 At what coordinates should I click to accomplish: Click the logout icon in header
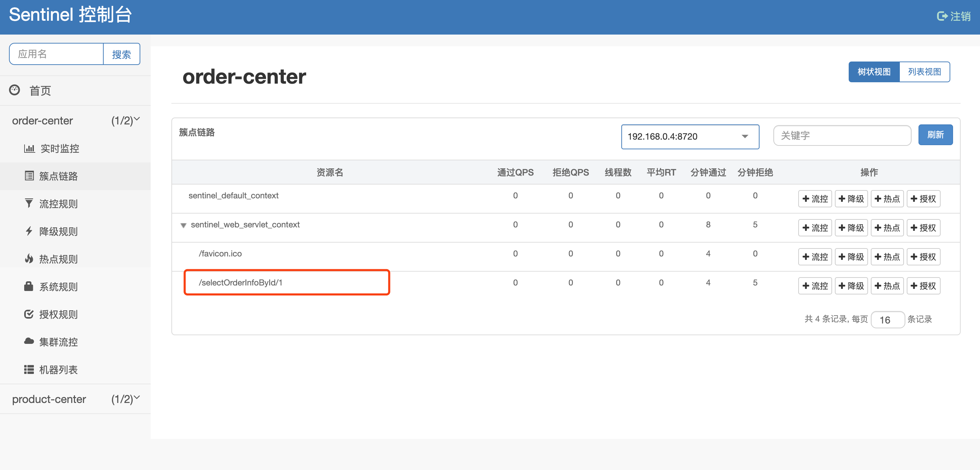[942, 16]
